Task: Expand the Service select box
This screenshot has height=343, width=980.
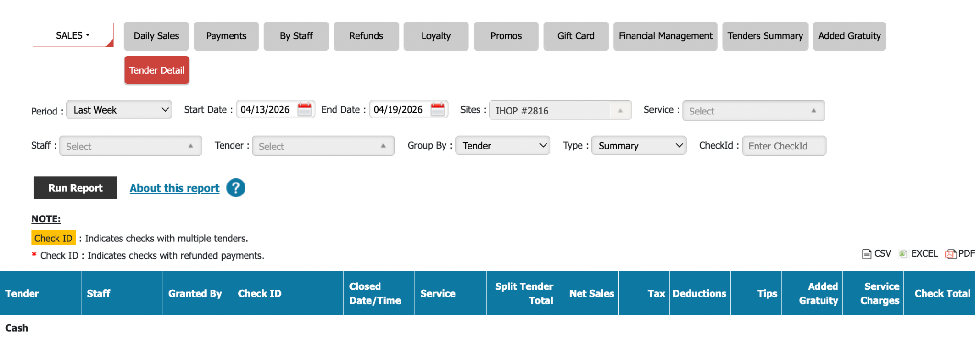Action: [753, 111]
